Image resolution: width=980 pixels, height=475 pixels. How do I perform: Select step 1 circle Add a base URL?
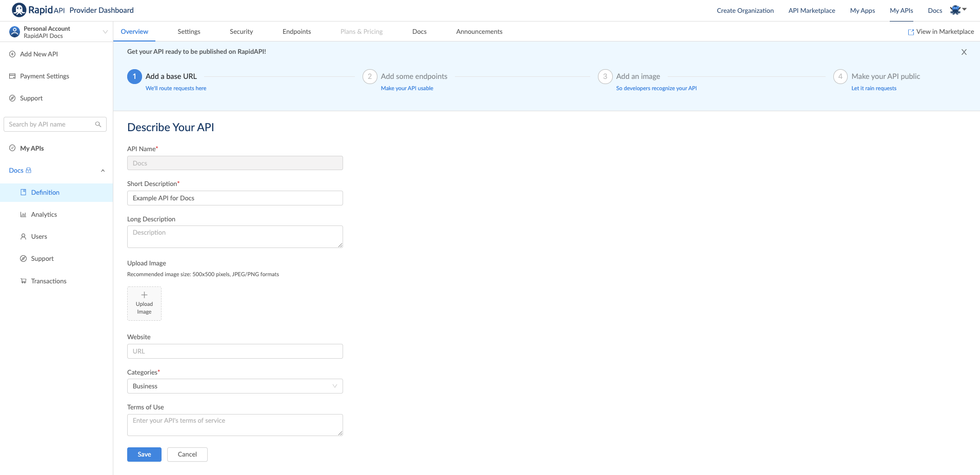click(134, 76)
